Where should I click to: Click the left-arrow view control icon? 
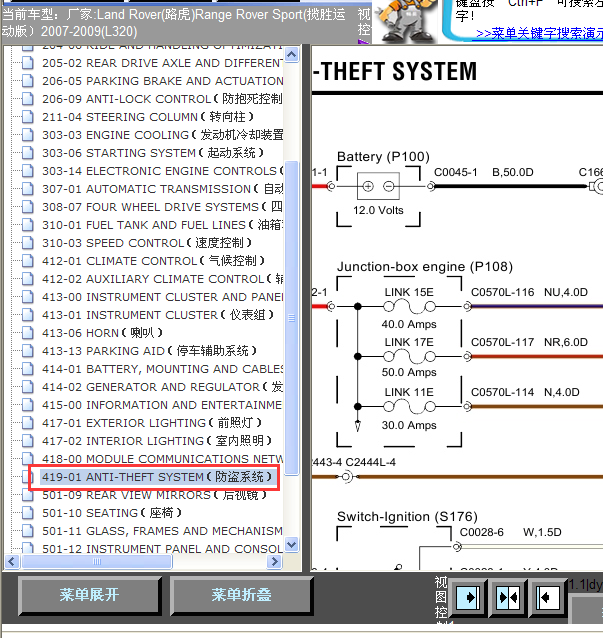coord(546,597)
